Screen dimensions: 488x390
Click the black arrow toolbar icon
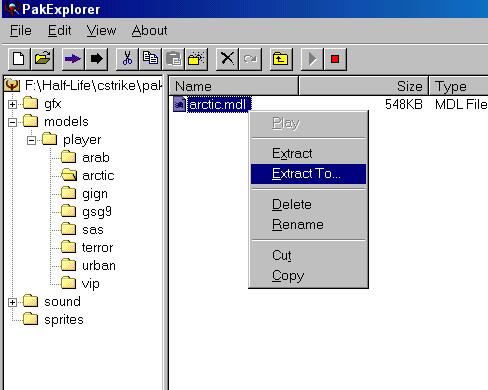96,59
